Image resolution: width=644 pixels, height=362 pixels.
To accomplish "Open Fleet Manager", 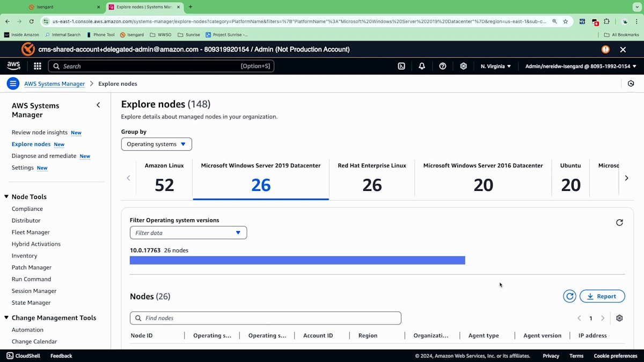I will [x=31, y=232].
